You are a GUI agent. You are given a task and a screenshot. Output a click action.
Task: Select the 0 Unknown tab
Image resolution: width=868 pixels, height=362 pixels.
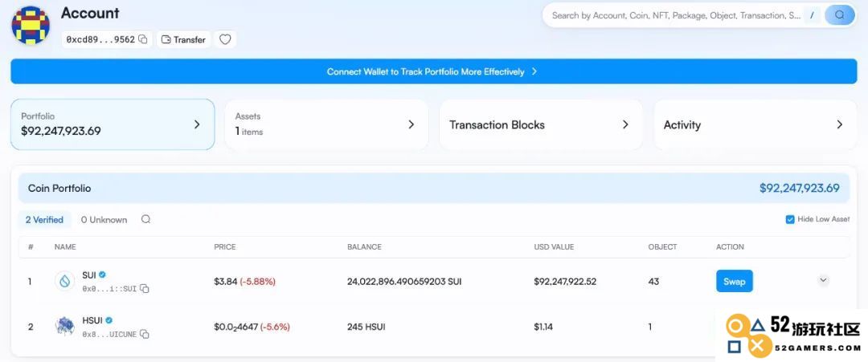point(104,219)
